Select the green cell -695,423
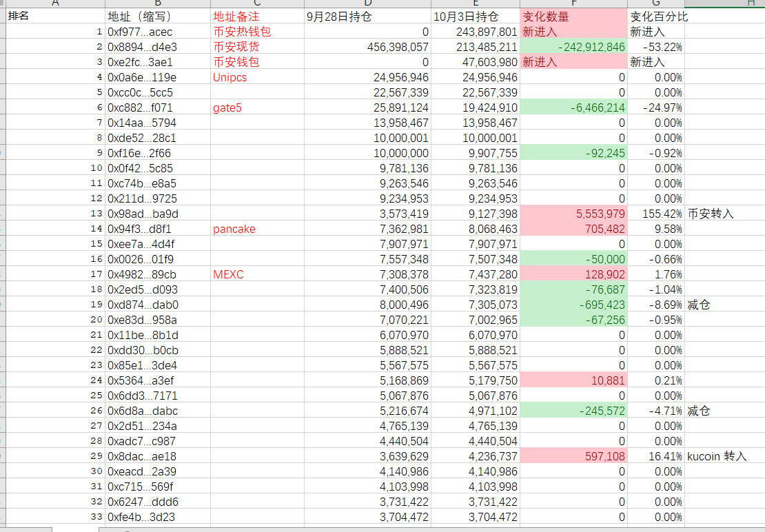Image resolution: width=765 pixels, height=532 pixels. pos(573,305)
